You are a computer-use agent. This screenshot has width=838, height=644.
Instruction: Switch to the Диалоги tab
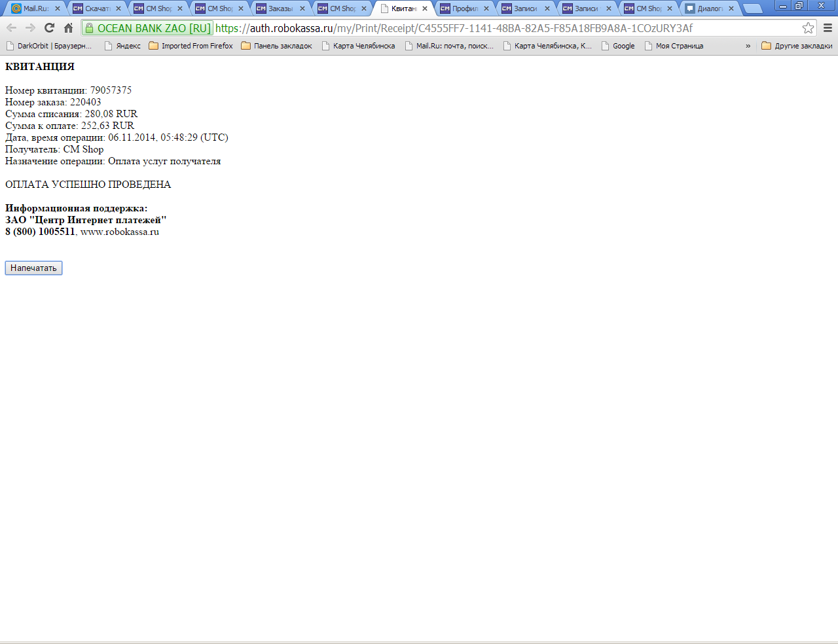[x=710, y=9]
